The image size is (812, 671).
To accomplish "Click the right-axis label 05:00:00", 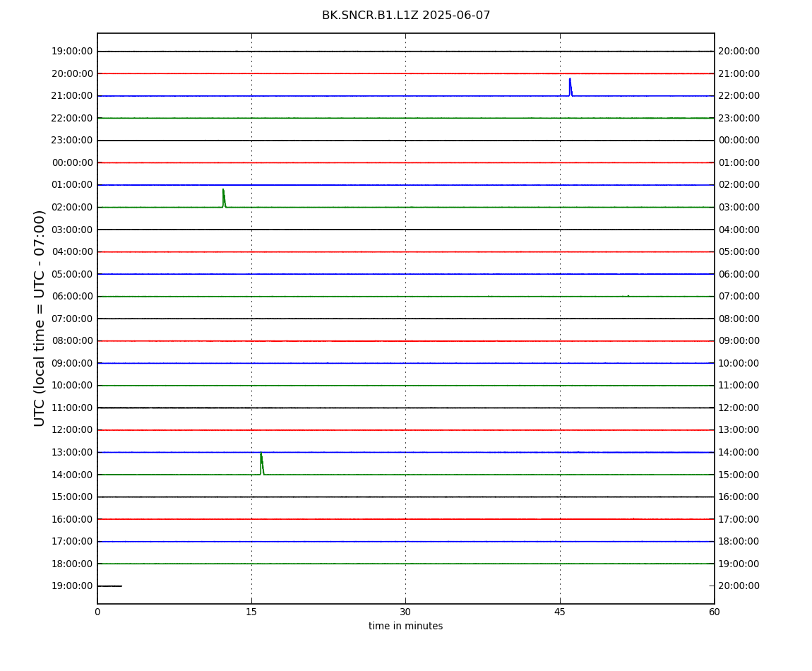I will coord(739,252).
